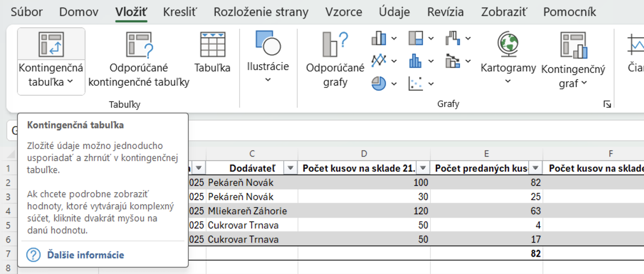Image resolution: width=644 pixels, height=274 pixels.
Task: Expand the statistical chart dropdown arrow
Action: pos(431,61)
